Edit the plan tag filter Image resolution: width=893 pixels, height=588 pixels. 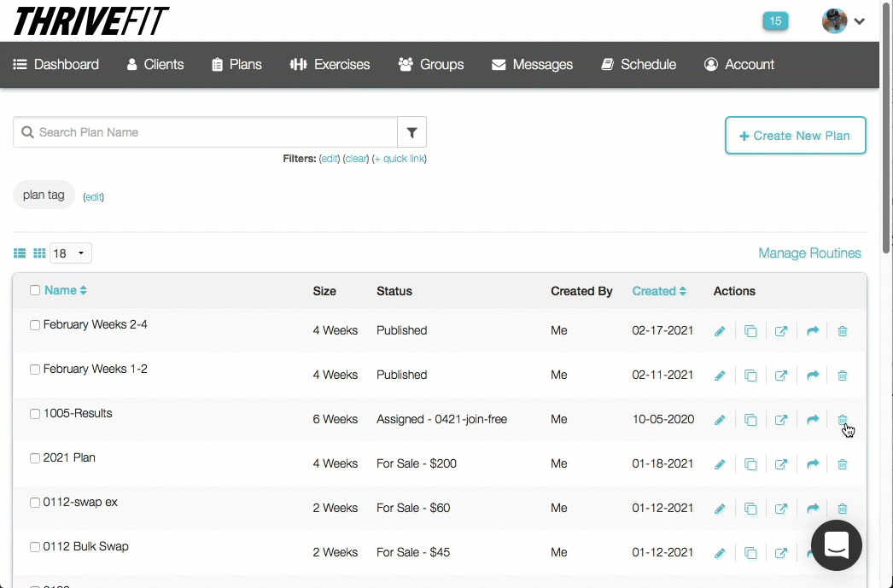(93, 197)
